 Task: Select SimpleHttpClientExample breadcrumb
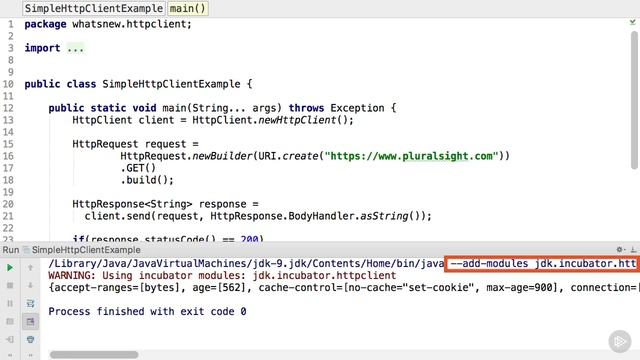point(93,8)
